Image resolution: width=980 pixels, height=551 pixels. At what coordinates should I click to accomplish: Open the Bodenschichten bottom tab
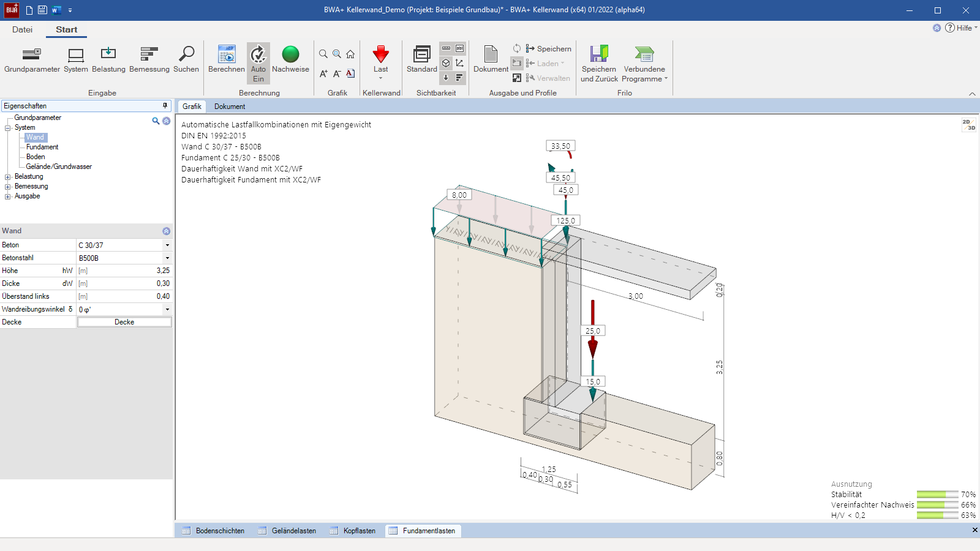[214, 531]
